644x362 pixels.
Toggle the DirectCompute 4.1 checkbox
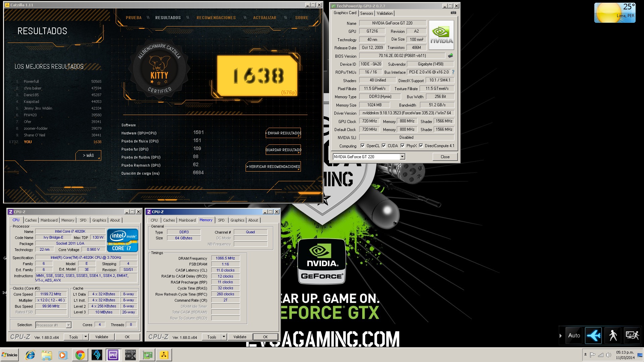[421, 145]
